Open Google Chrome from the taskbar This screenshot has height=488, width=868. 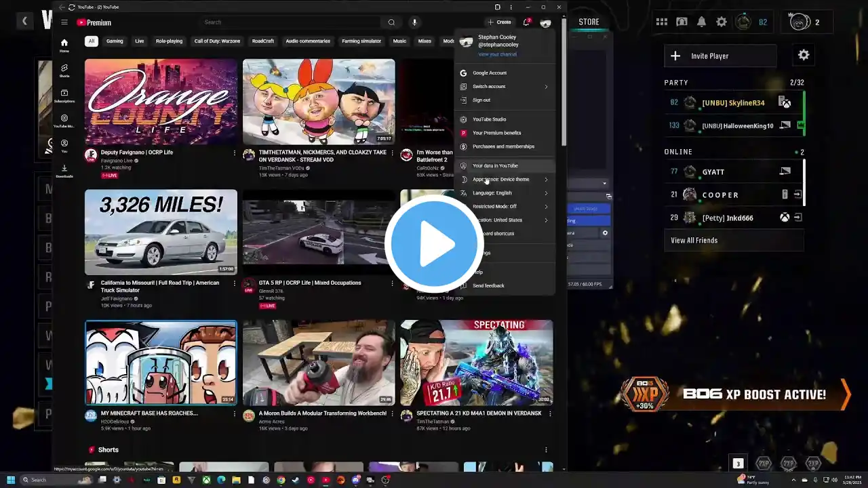[281, 480]
